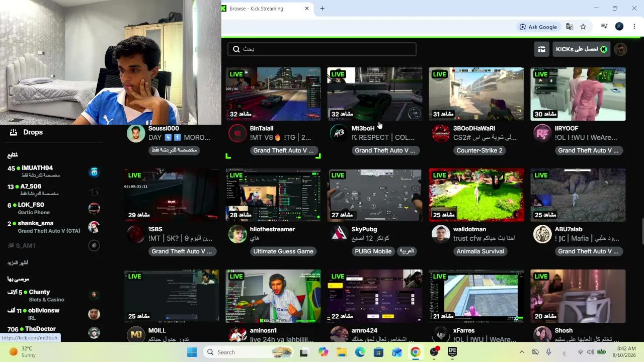Screen dimensions: 644x362
Task: Open hilothestreamer channel avatar
Action: coord(237,234)
